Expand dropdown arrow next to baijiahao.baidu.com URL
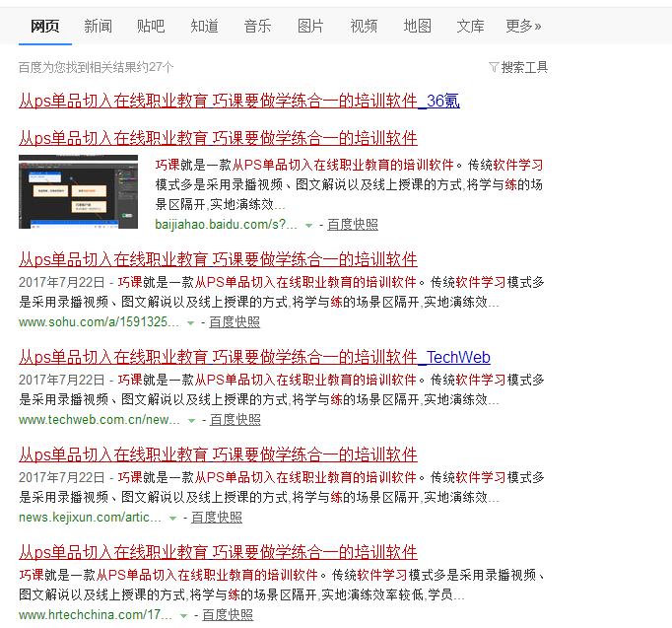This screenshot has width=672, height=628. pos(308,226)
